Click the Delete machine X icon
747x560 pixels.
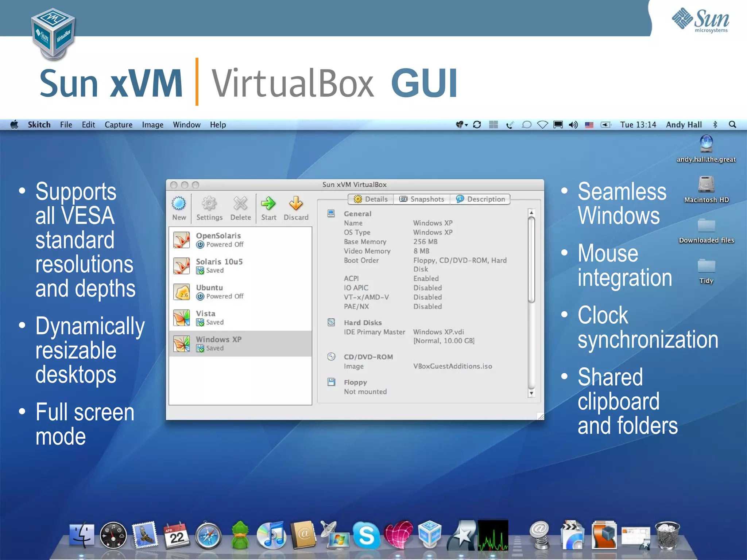240,204
